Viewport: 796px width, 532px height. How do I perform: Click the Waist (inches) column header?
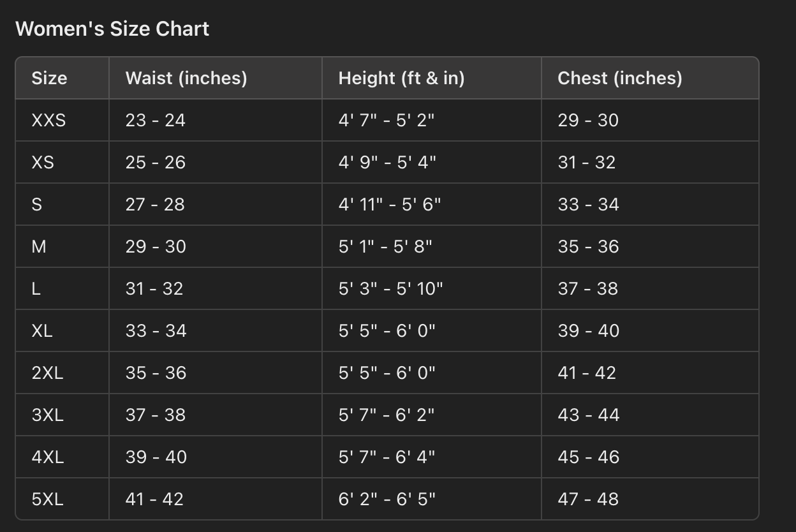[186, 78]
